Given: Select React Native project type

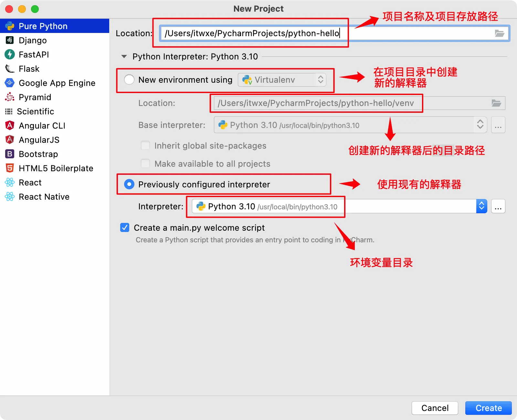Looking at the screenshot, I should [x=44, y=196].
